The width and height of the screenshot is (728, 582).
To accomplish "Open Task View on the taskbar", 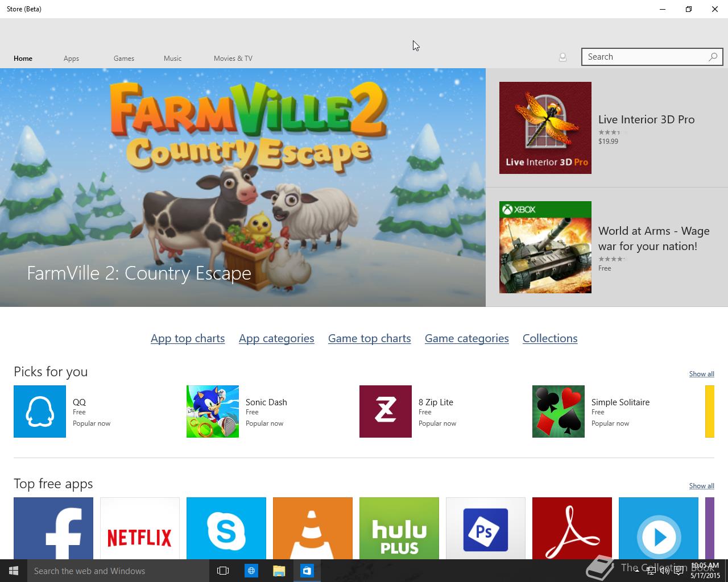I will coord(223,571).
